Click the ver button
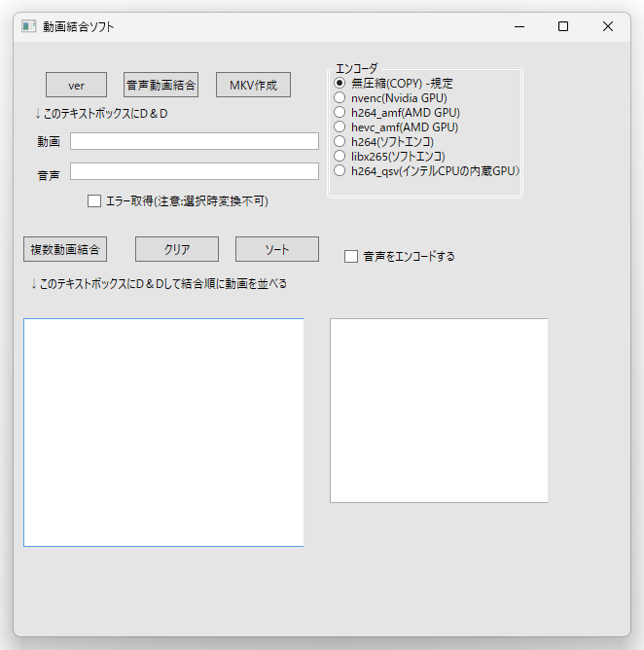The width and height of the screenshot is (644, 650). pyautogui.click(x=76, y=85)
